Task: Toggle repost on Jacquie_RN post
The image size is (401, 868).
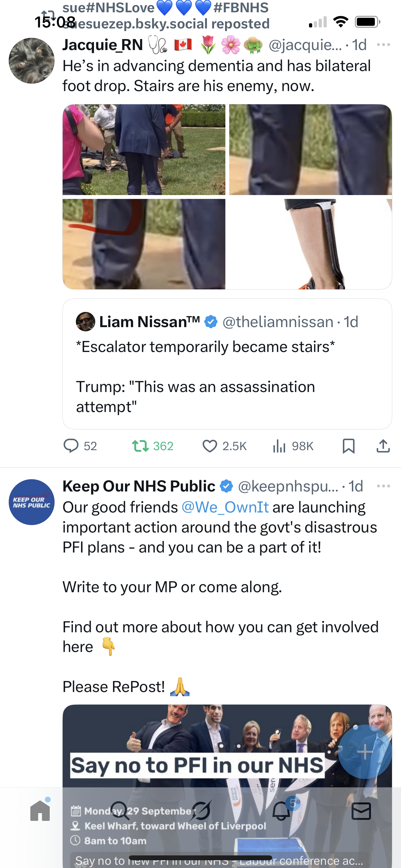Action: (140, 446)
